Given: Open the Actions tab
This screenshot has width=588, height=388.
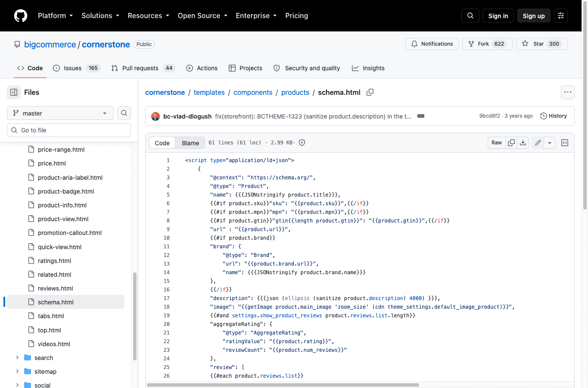Looking at the screenshot, I should click(202, 68).
